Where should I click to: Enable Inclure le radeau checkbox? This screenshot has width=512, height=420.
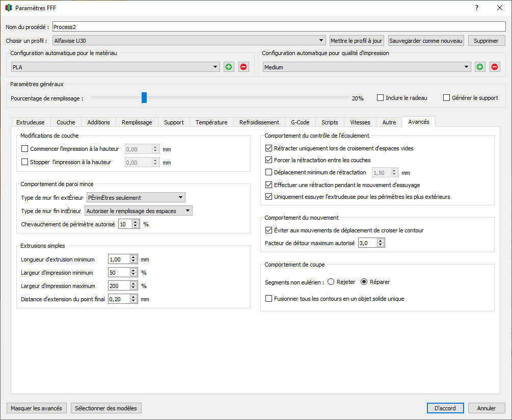pyautogui.click(x=380, y=98)
